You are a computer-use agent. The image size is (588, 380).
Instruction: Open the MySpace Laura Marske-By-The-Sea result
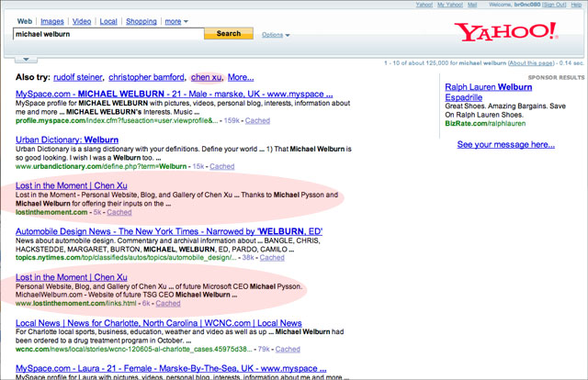coord(171,368)
